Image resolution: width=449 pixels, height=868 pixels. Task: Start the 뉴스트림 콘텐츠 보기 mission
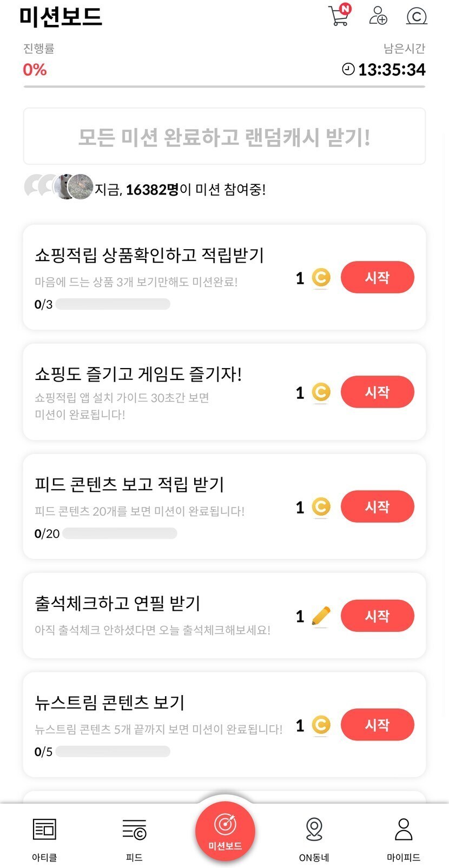pyautogui.click(x=377, y=725)
